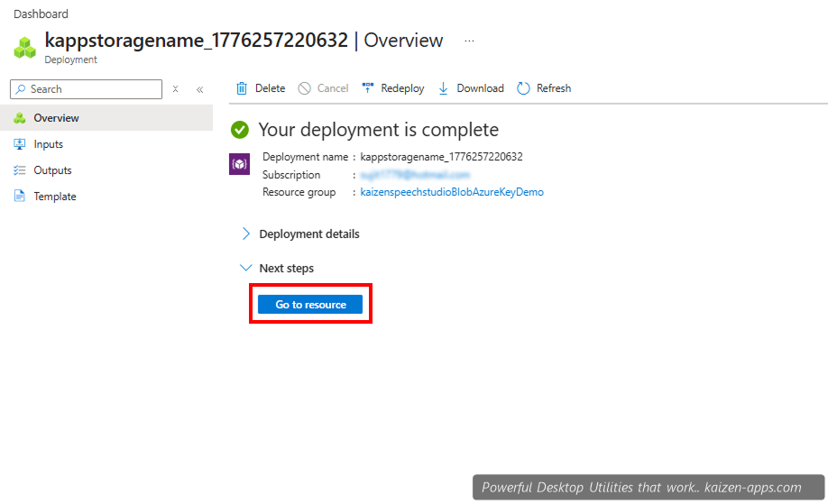Viewport: 828px width, 504px height.
Task: Collapse the sidebar with double chevron
Action: [x=200, y=89]
